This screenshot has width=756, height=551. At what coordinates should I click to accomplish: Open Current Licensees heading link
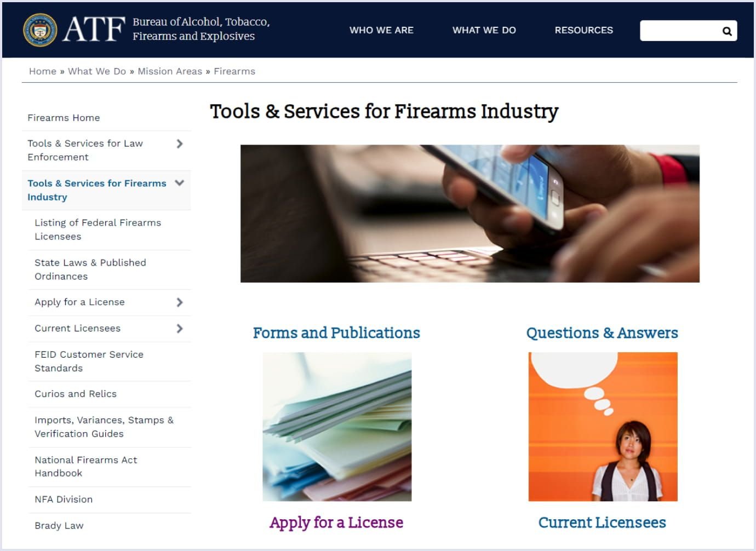point(602,523)
